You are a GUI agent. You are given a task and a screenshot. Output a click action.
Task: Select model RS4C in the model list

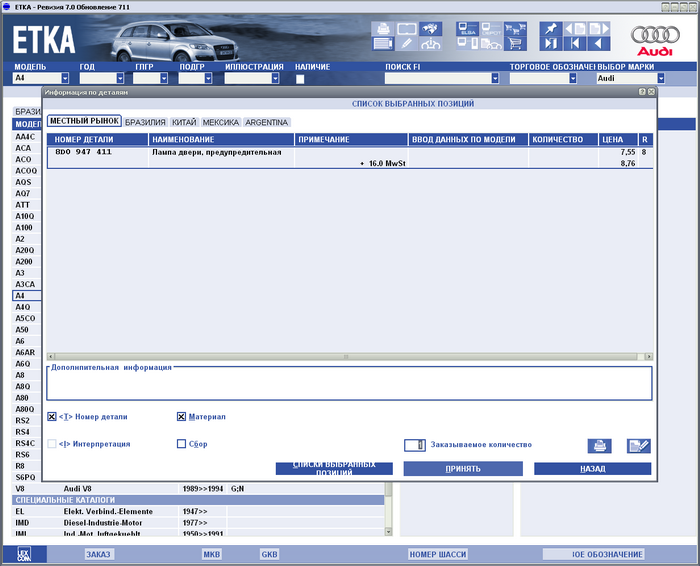click(25, 443)
